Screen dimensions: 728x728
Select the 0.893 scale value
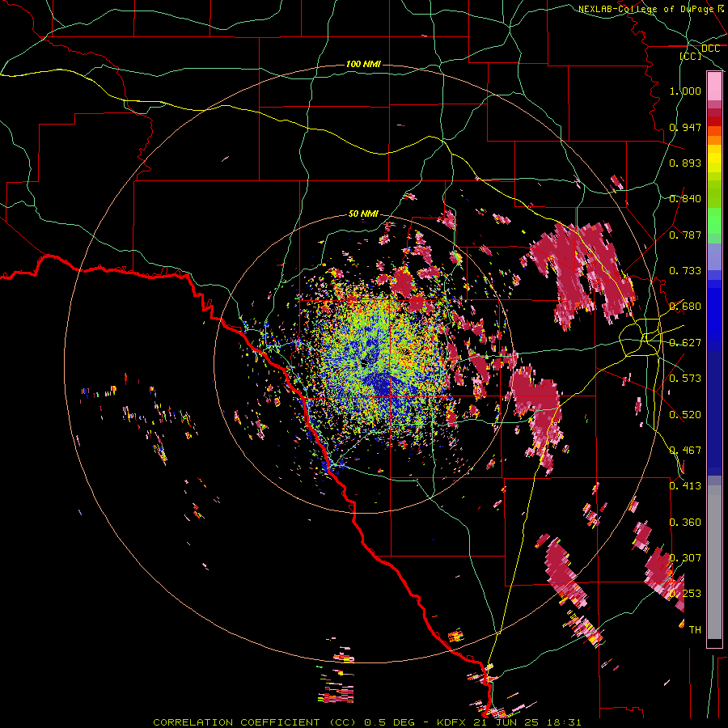coord(685,163)
